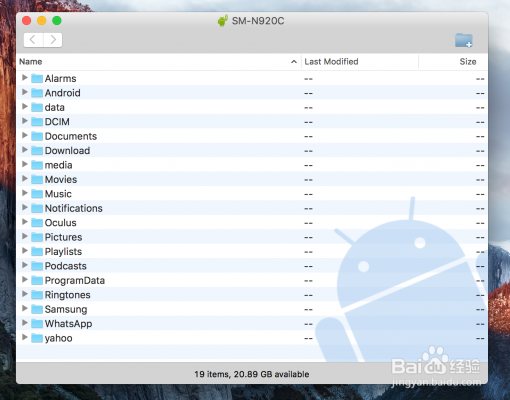Expand the Podcasts folder triangle
This screenshot has height=400, width=510.
coord(25,265)
